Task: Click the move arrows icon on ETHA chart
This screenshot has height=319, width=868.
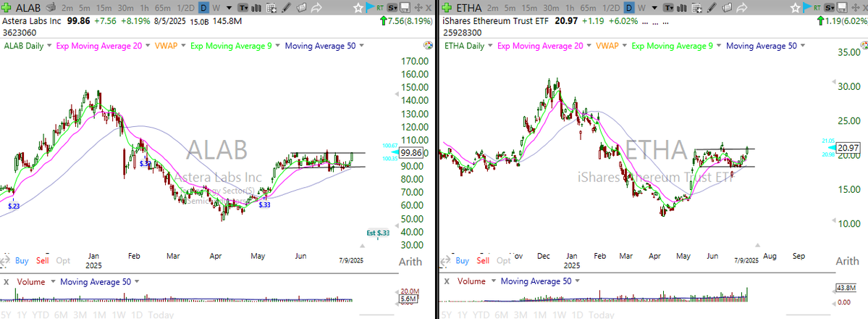Action: [855, 8]
